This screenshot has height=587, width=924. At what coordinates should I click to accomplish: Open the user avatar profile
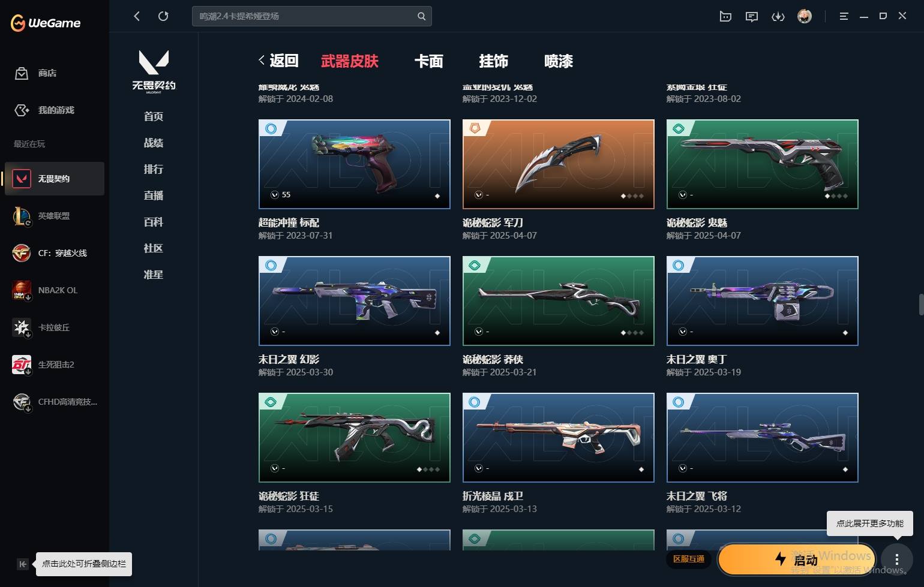(804, 16)
